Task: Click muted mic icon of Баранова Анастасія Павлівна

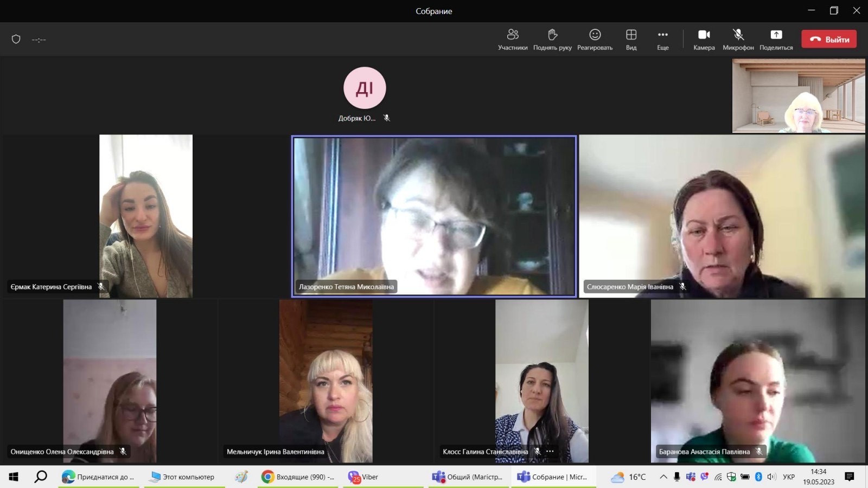Action: [x=759, y=451]
